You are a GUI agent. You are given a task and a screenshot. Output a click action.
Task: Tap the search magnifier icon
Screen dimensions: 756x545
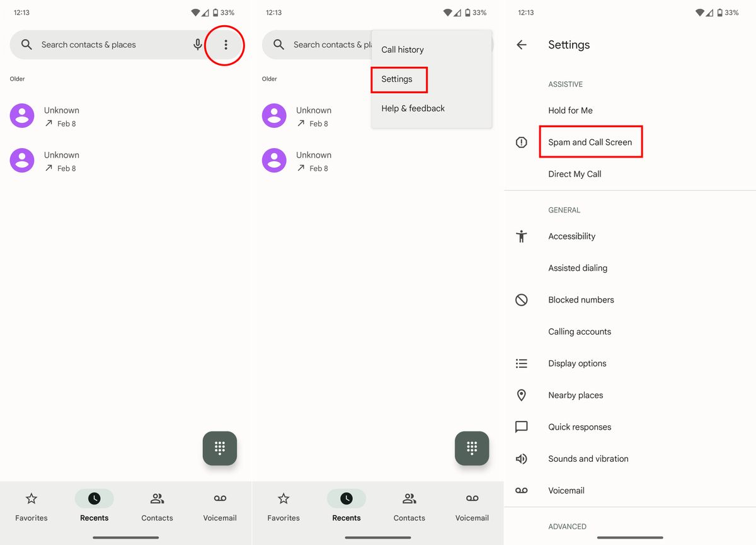pos(26,44)
